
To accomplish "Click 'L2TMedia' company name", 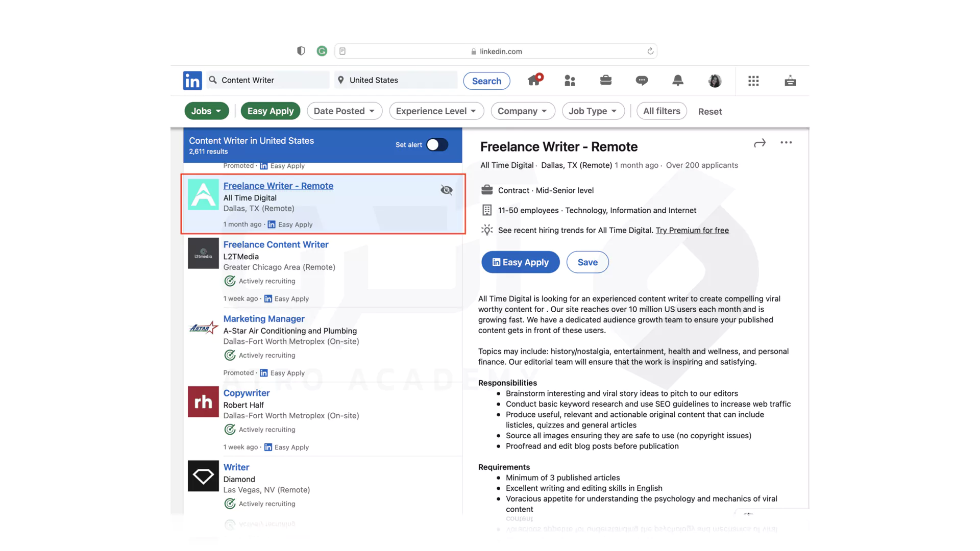I will (x=241, y=257).
